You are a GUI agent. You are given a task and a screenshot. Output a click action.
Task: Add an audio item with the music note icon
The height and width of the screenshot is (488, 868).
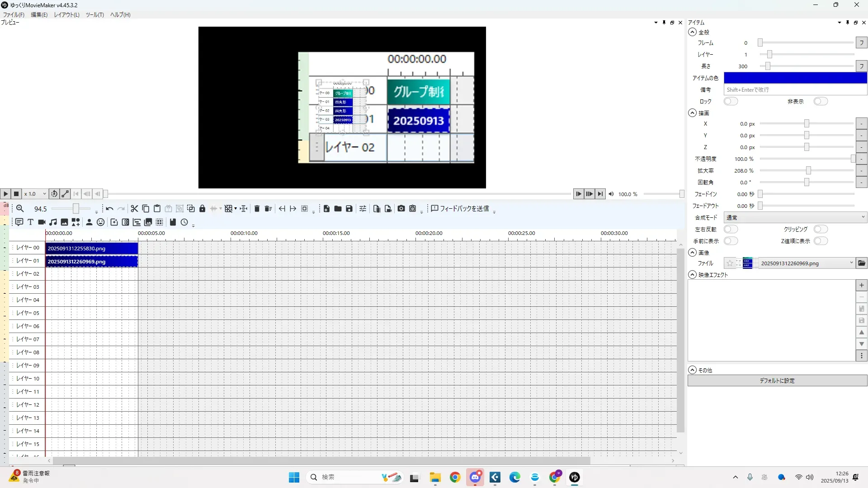(x=53, y=222)
